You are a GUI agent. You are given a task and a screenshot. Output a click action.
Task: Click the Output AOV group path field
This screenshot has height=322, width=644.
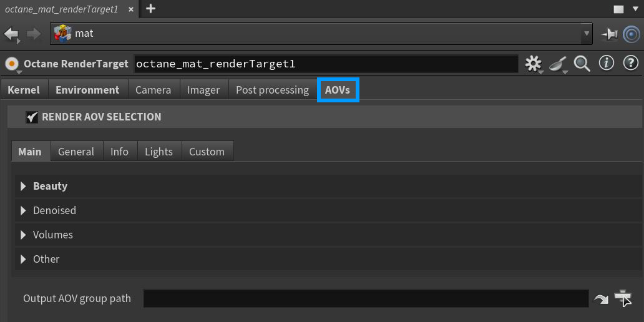click(366, 298)
